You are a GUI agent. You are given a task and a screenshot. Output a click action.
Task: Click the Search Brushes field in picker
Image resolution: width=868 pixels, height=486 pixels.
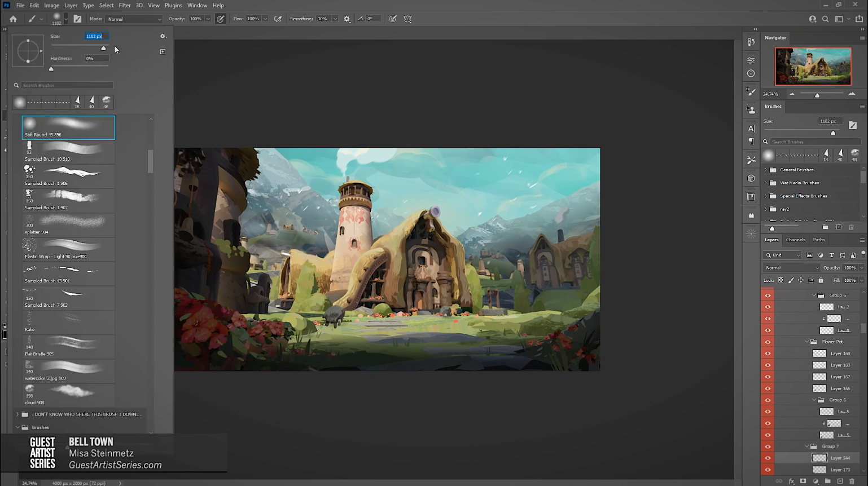(67, 85)
